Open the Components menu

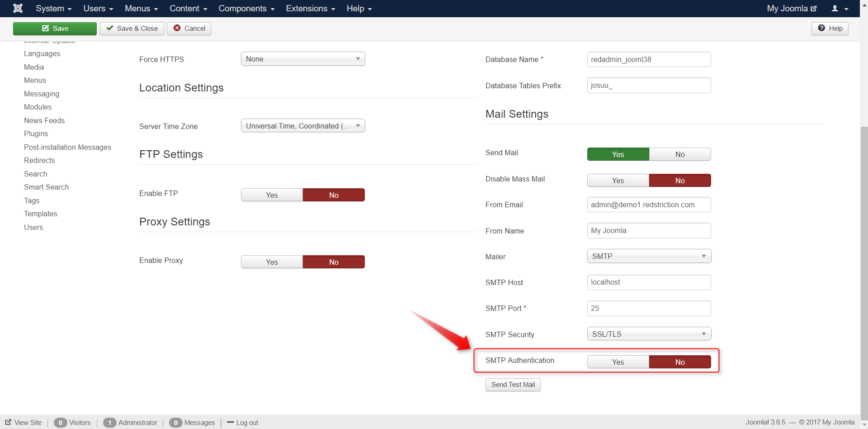click(x=246, y=9)
